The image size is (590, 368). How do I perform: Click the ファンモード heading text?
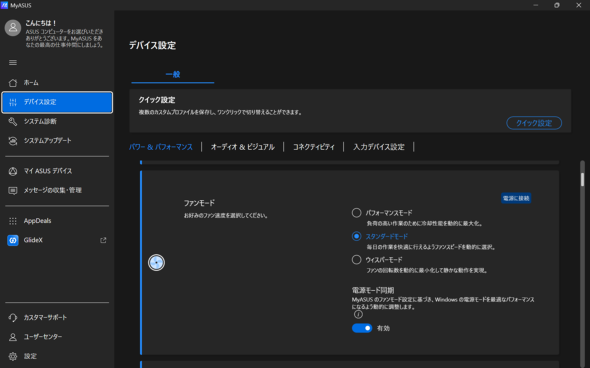click(x=199, y=203)
